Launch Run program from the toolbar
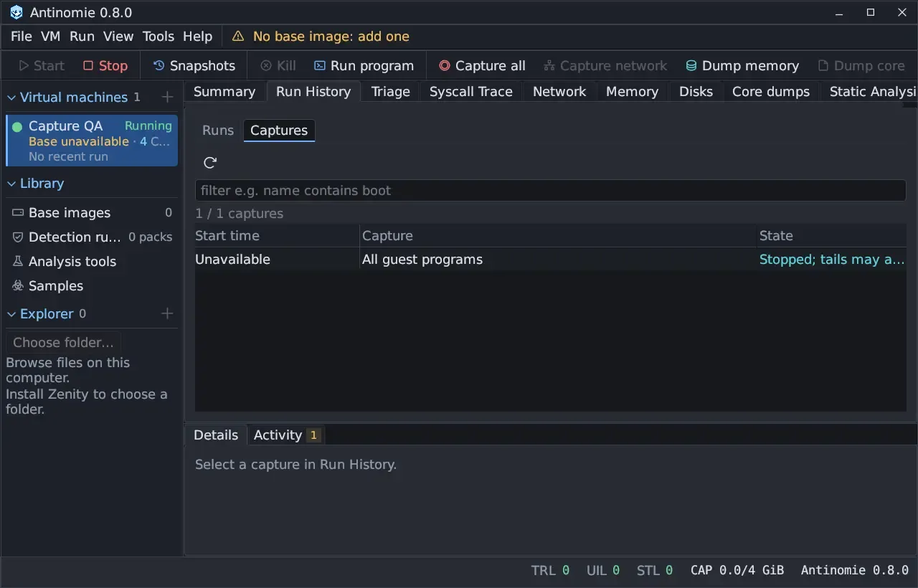This screenshot has width=918, height=588. 364,66
